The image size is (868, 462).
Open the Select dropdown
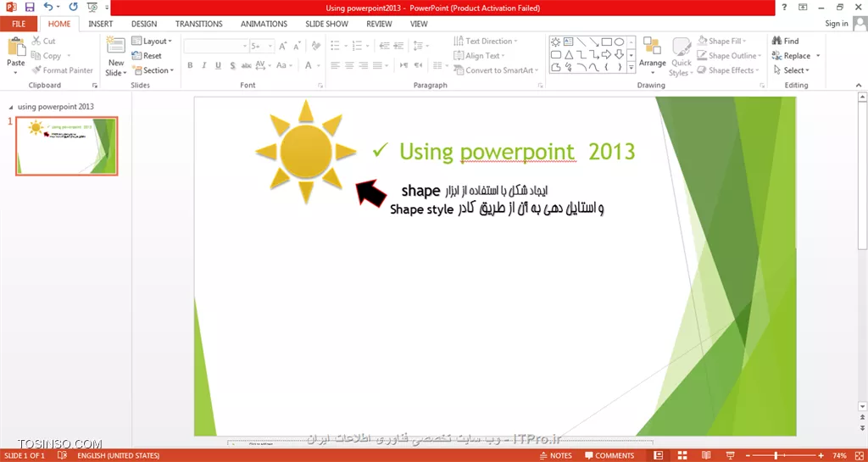(792, 70)
